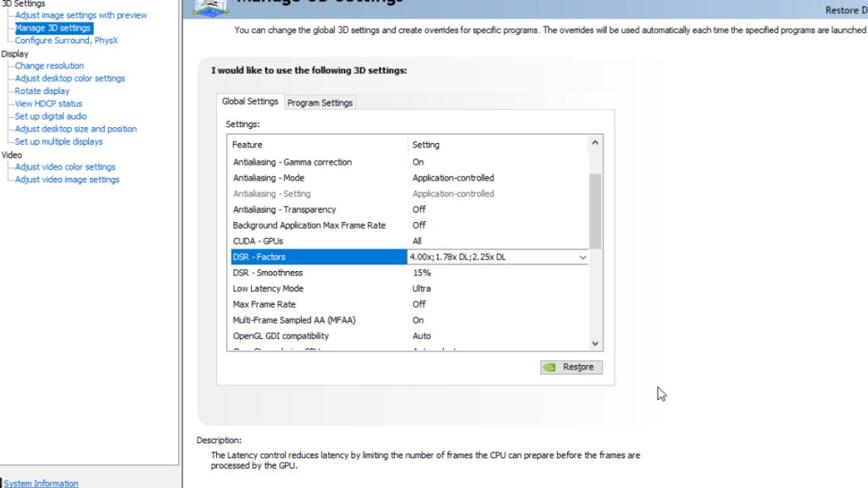The image size is (868, 488).
Task: Go to Adjust desktop color settings
Action: pos(70,78)
